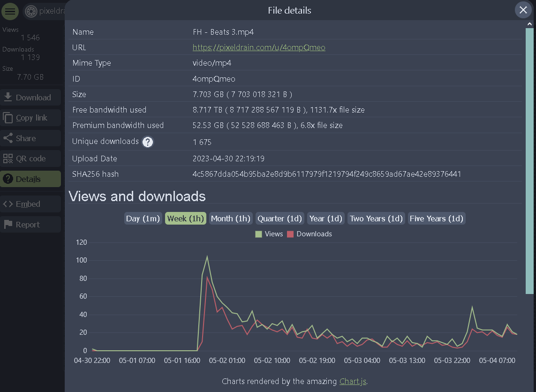Open the hamburger menu icon
Viewport: 536px width, 392px height.
[x=10, y=11]
